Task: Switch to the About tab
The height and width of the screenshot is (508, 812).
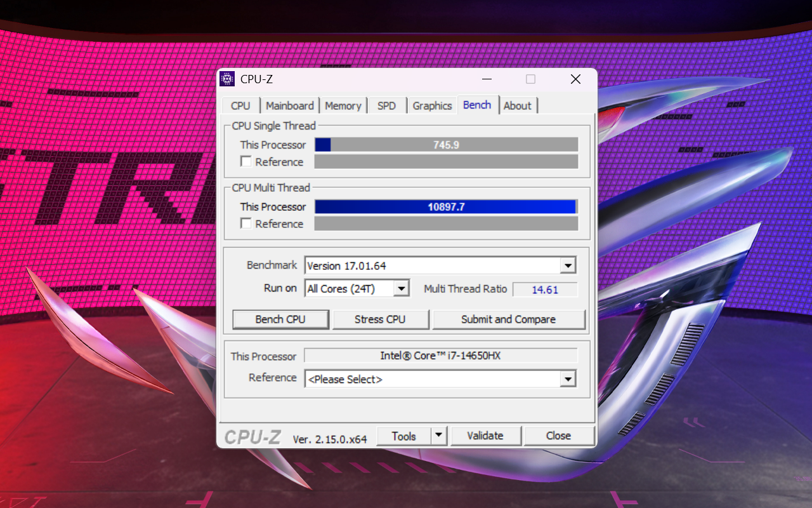Action: (x=518, y=106)
